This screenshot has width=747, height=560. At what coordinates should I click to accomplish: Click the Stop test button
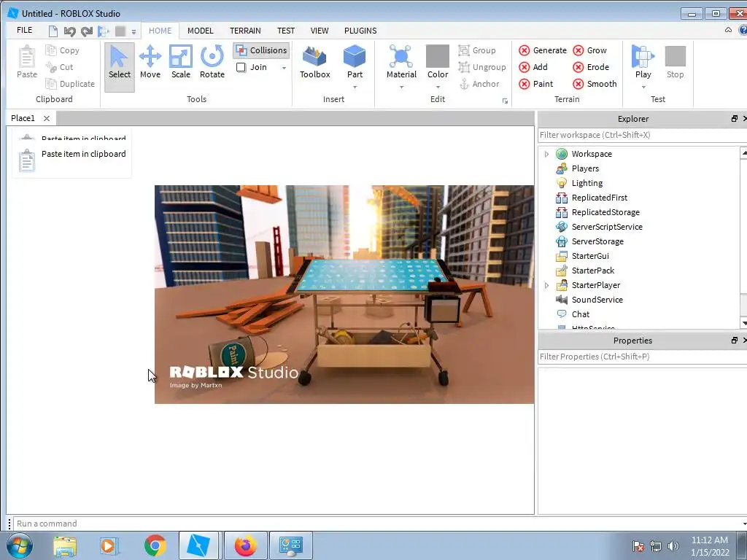coord(675,62)
